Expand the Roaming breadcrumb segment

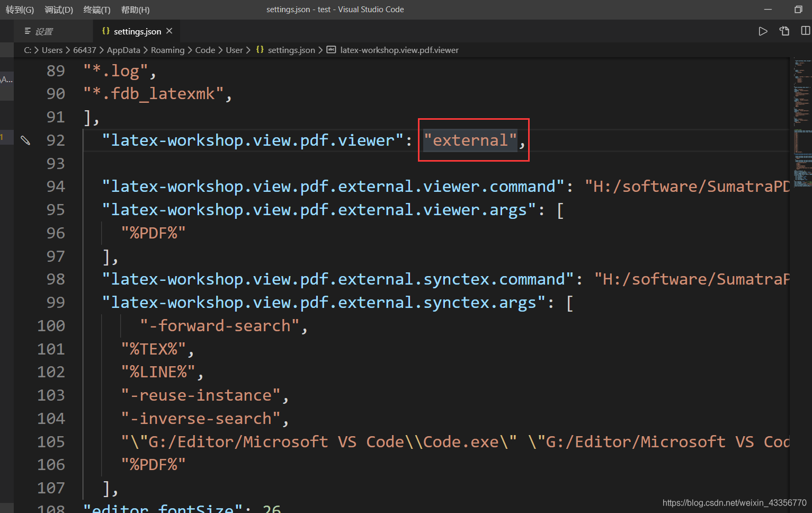coord(167,50)
